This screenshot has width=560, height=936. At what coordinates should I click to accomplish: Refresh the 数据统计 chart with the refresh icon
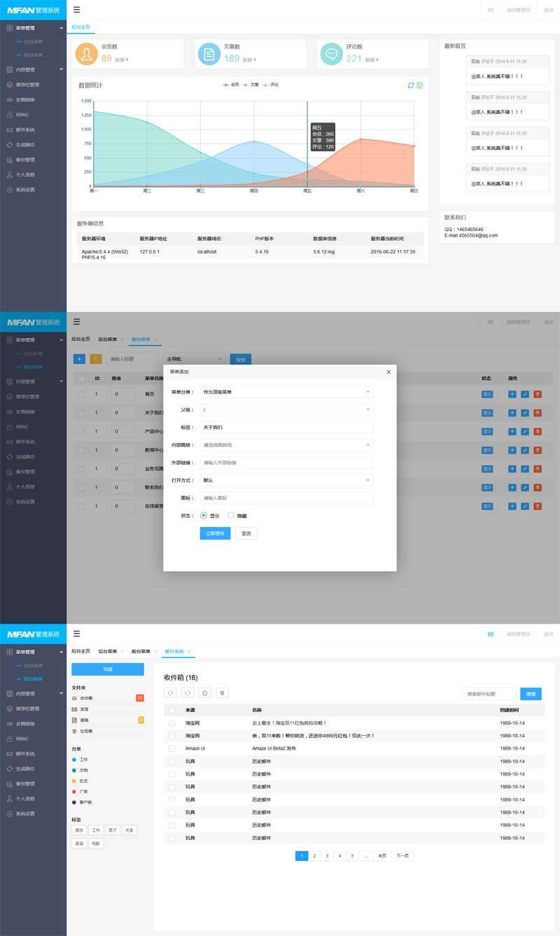[411, 85]
